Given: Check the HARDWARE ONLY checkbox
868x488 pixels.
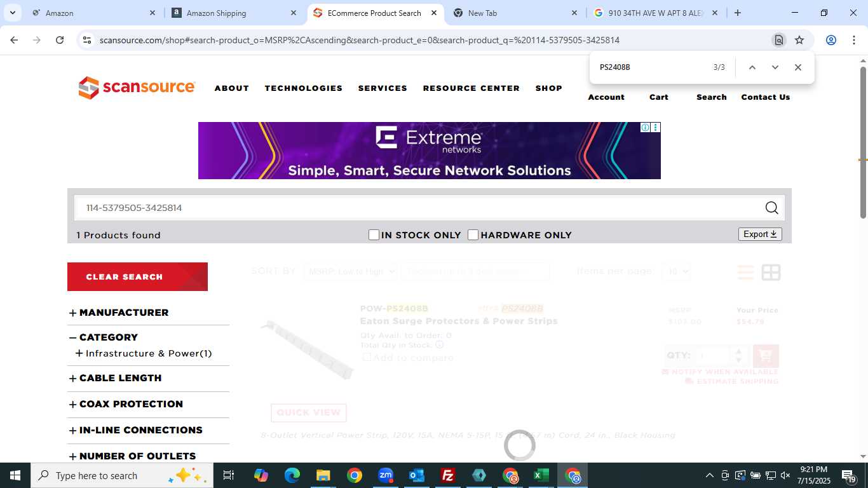Looking at the screenshot, I should (x=473, y=235).
